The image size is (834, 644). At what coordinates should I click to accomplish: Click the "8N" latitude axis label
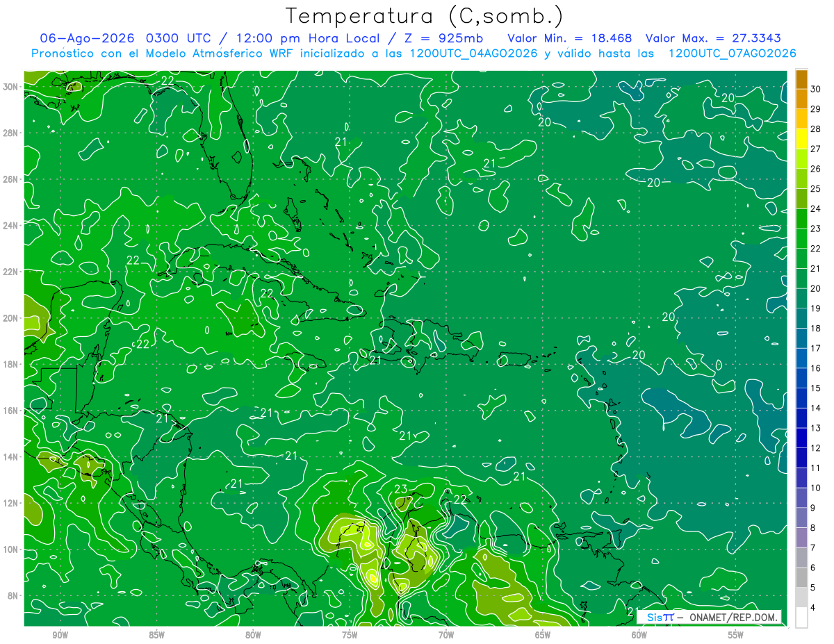(13, 596)
